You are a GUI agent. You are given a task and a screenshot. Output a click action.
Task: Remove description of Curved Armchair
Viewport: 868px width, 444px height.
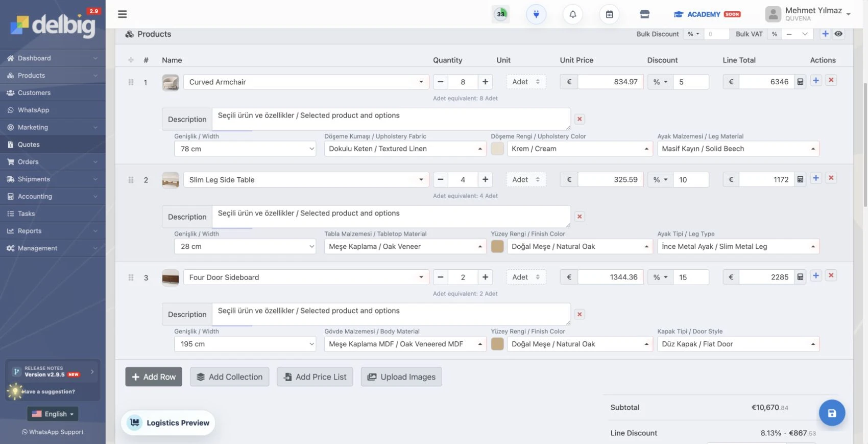580,119
